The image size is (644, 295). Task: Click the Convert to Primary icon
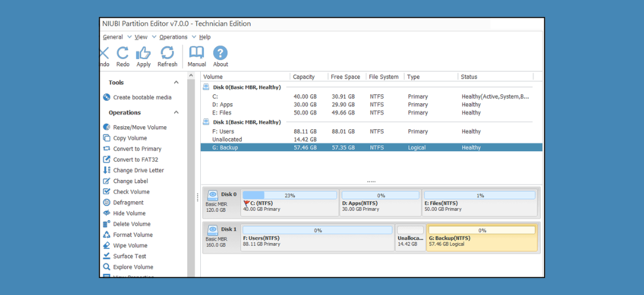(x=107, y=149)
